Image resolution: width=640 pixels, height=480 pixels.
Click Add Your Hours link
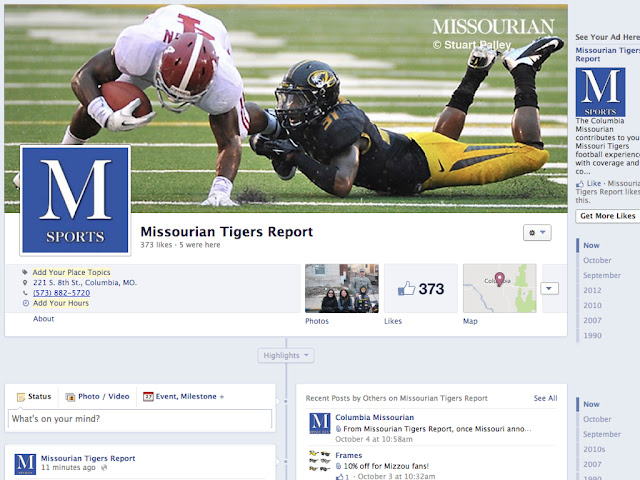click(61, 303)
